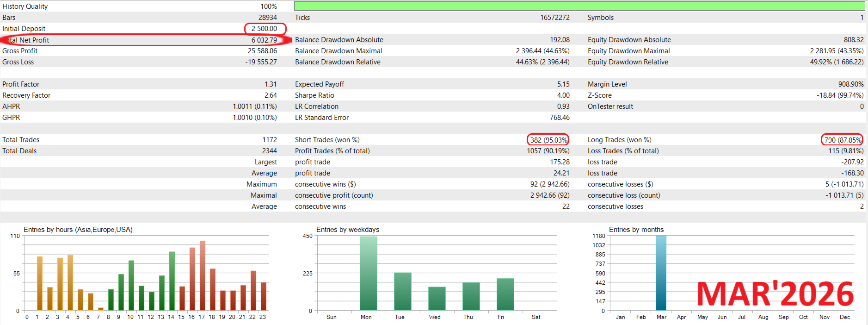868x325 pixels.
Task: Click the Equity Drawdown Maximal value
Action: point(837,51)
